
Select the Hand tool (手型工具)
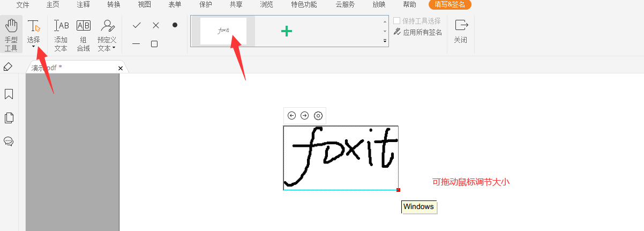11,34
